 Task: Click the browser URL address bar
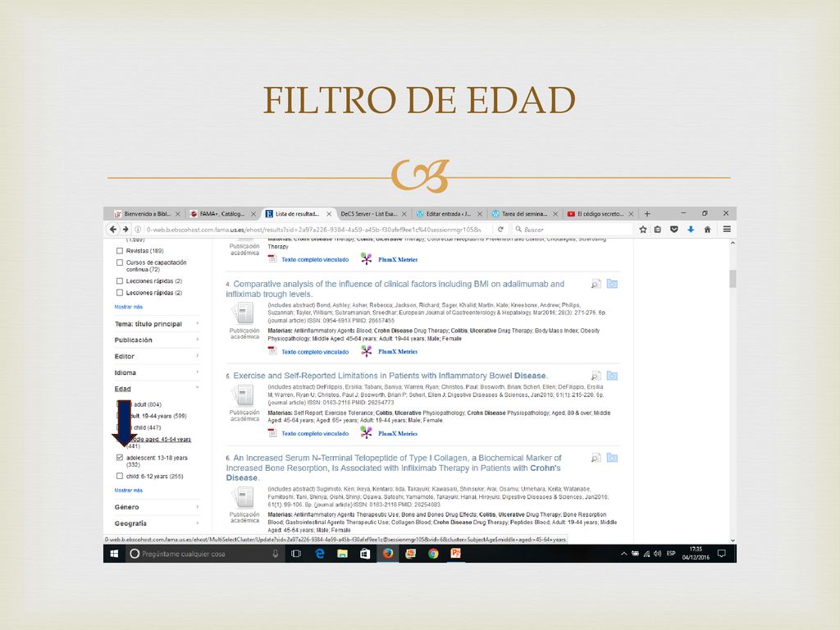(x=313, y=230)
